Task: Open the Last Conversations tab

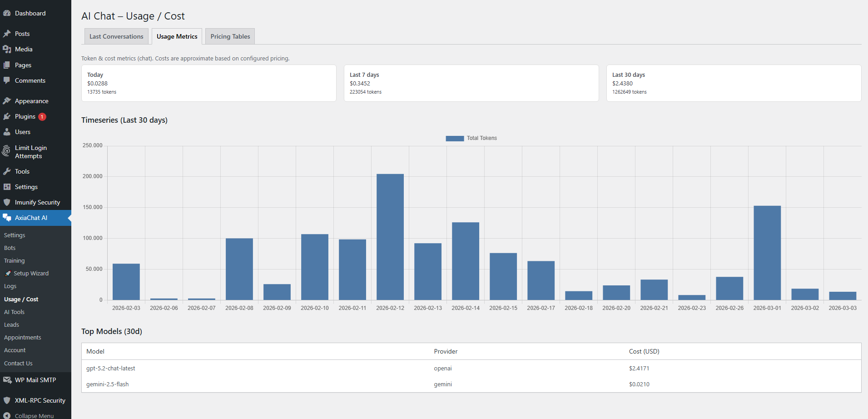Action: coord(116,36)
